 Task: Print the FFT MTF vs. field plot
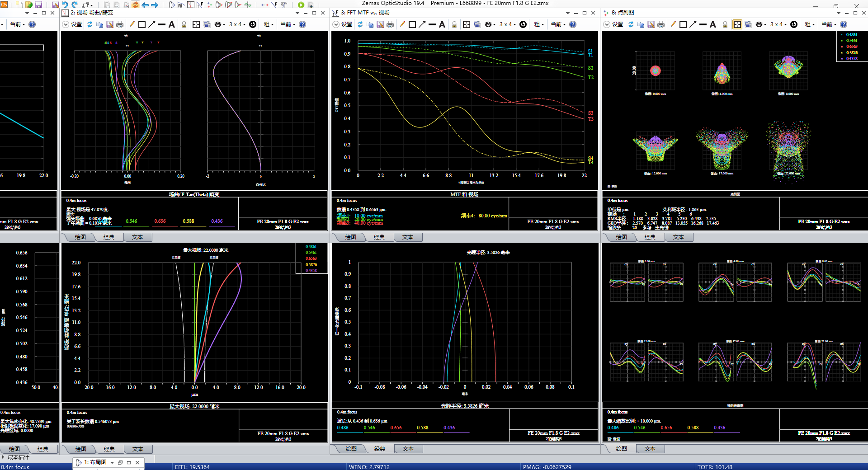pos(390,24)
